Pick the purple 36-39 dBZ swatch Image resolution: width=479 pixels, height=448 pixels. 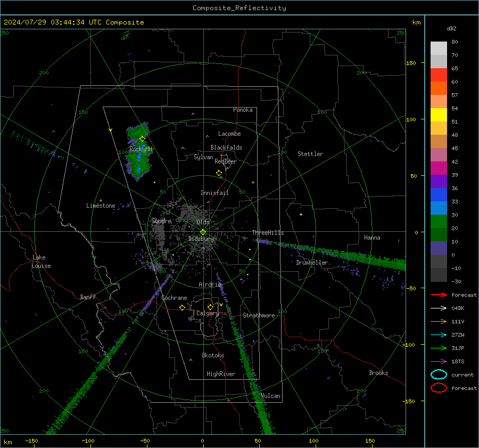(x=439, y=182)
